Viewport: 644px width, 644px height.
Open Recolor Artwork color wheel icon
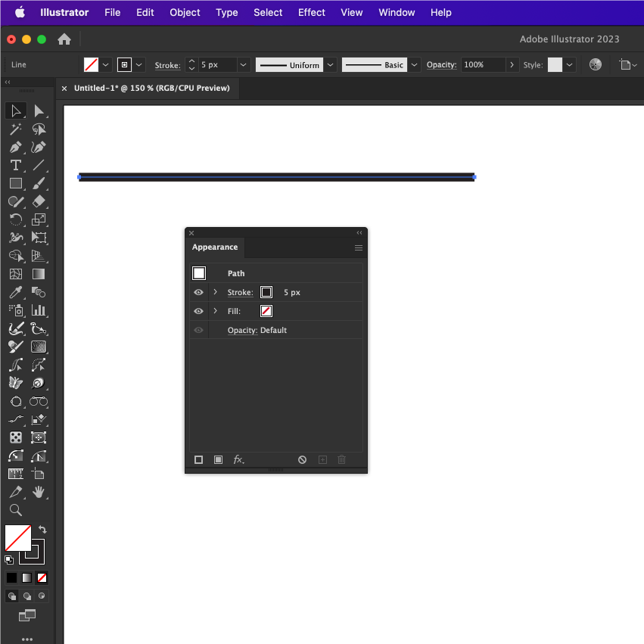[595, 64]
